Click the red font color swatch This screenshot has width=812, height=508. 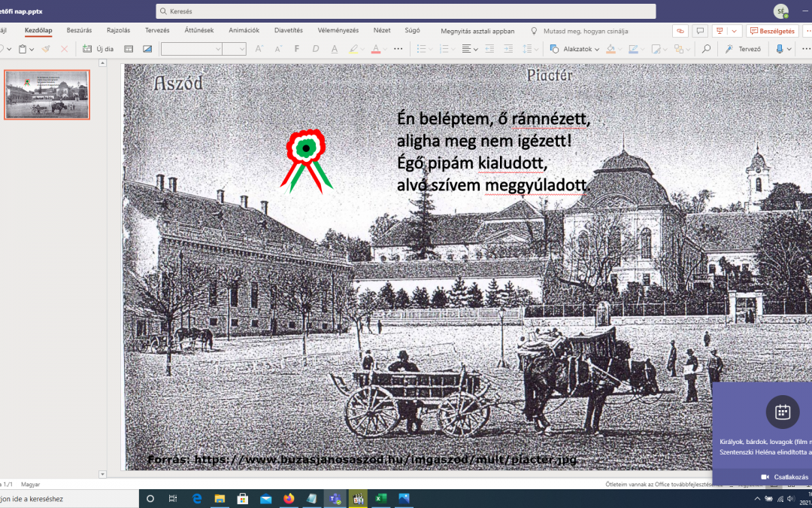click(x=376, y=49)
